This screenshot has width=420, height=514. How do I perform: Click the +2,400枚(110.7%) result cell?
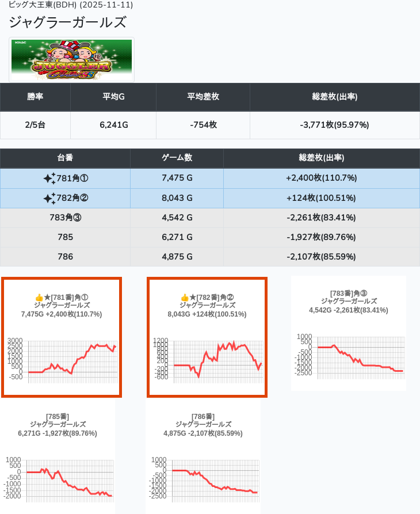(321, 178)
